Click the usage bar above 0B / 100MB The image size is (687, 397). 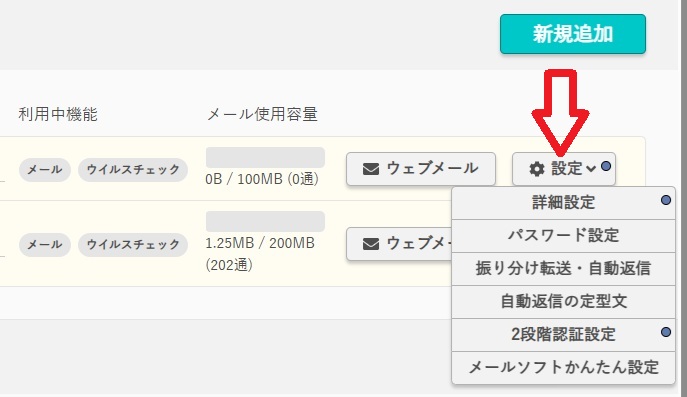pos(265,157)
